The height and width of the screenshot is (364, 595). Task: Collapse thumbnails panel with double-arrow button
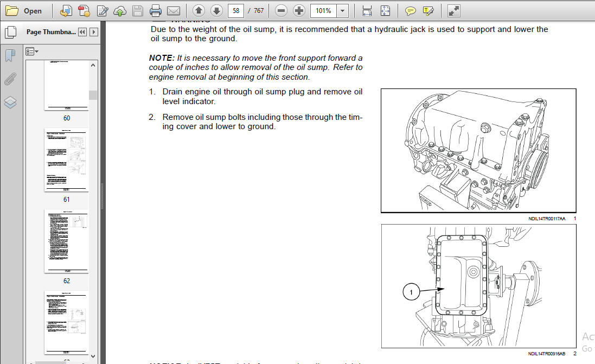point(82,32)
